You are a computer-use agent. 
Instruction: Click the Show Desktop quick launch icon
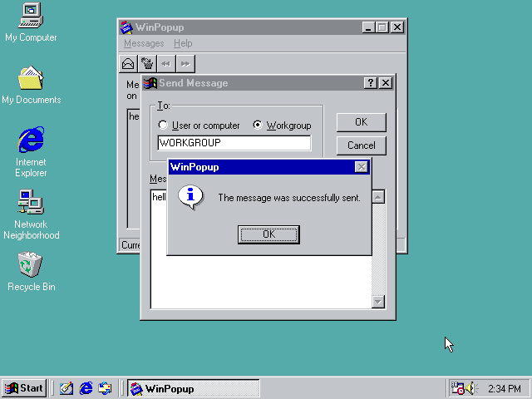[66, 388]
